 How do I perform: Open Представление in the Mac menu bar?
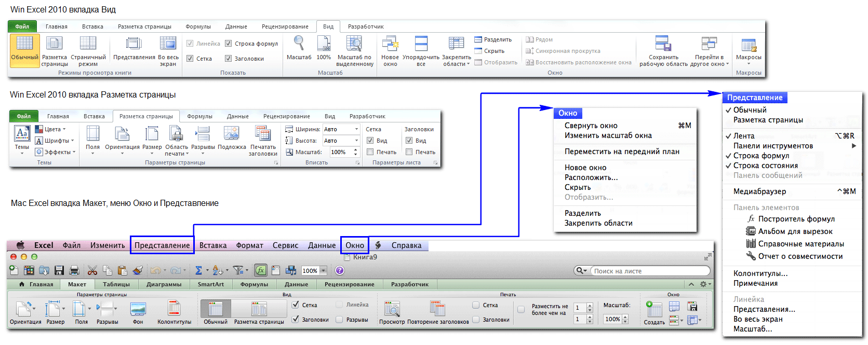(162, 245)
